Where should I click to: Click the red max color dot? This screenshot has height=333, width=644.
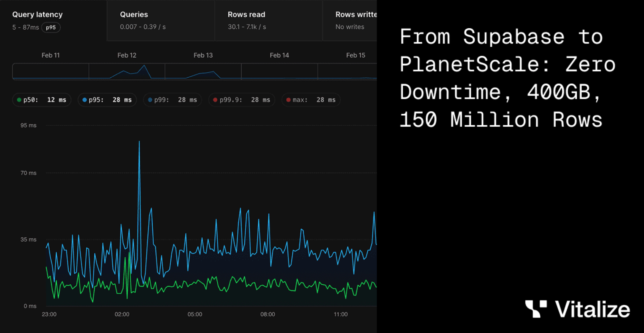[288, 100]
